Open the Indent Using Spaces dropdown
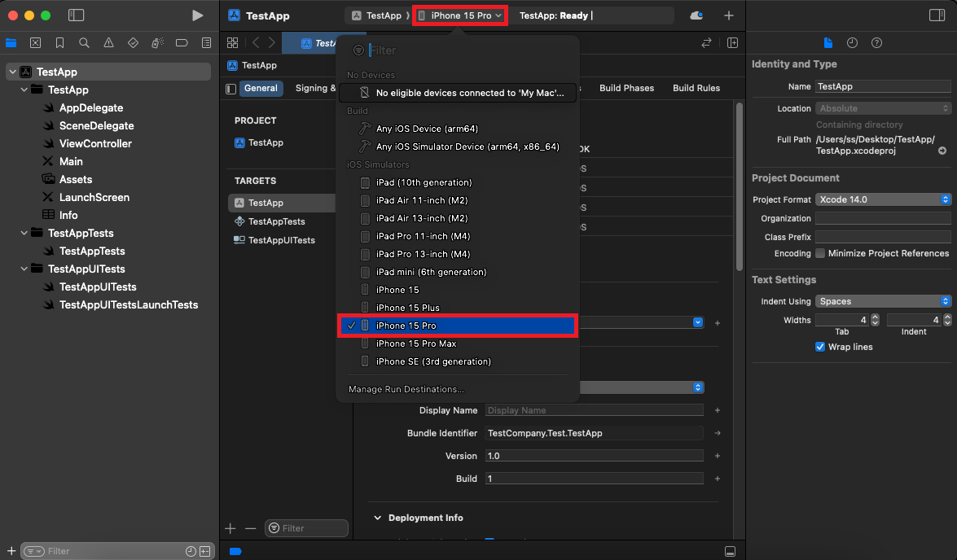The image size is (957, 560). pyautogui.click(x=883, y=301)
